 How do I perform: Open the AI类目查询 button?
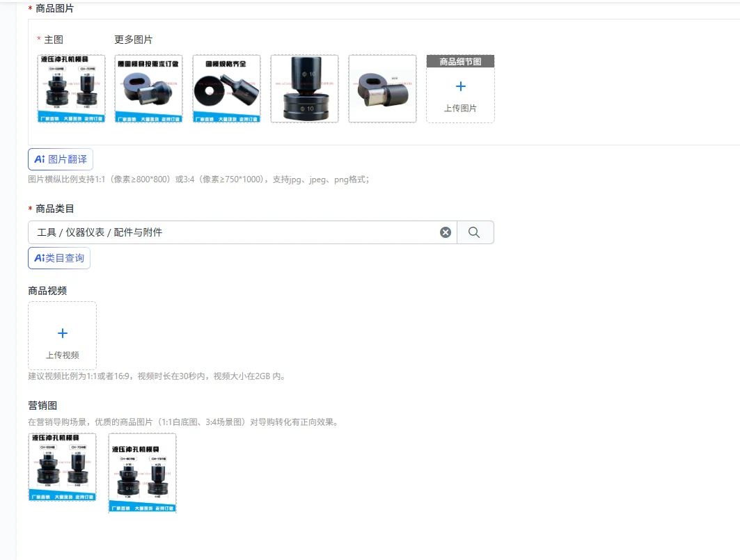pyautogui.click(x=59, y=258)
